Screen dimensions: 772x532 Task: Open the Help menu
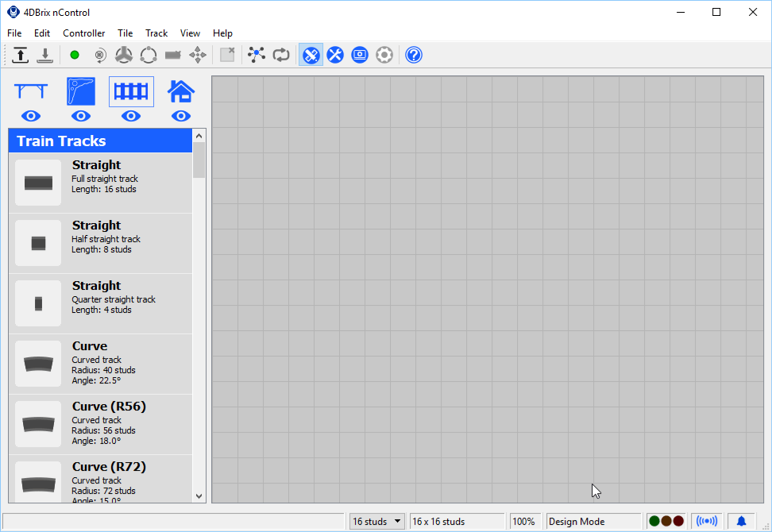[x=222, y=33]
